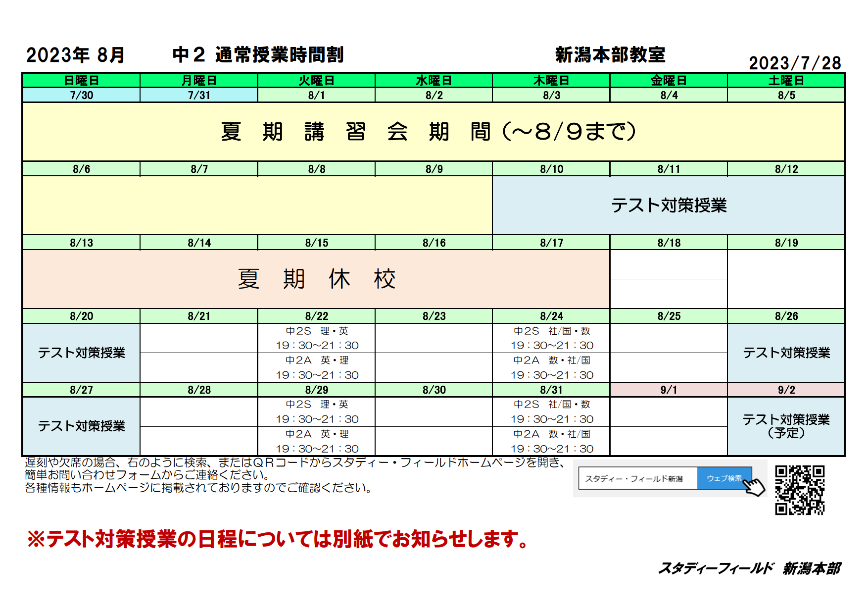Select the 土曜日 column header

[x=786, y=81]
